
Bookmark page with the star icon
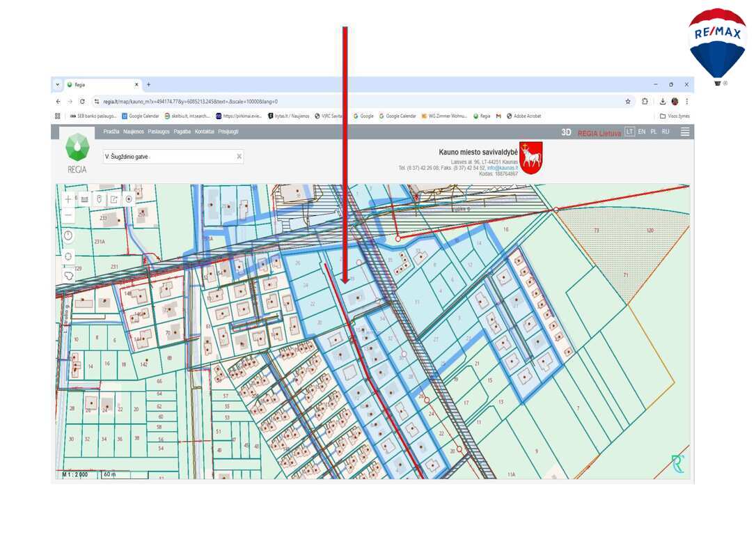(628, 101)
